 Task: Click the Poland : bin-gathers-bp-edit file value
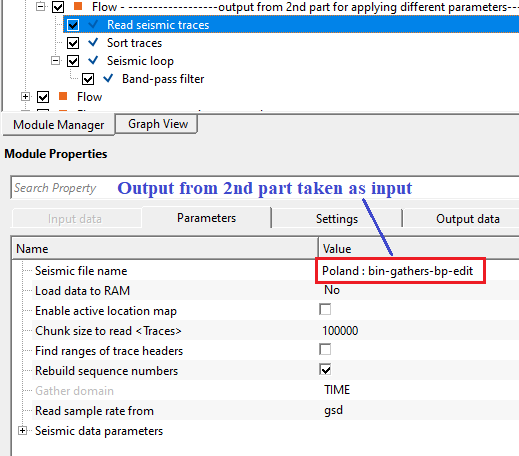(397, 271)
